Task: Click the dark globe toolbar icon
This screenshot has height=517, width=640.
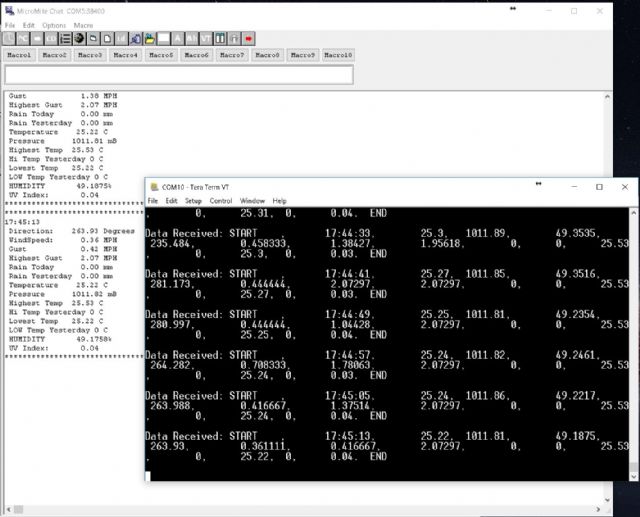Action: tap(79, 38)
